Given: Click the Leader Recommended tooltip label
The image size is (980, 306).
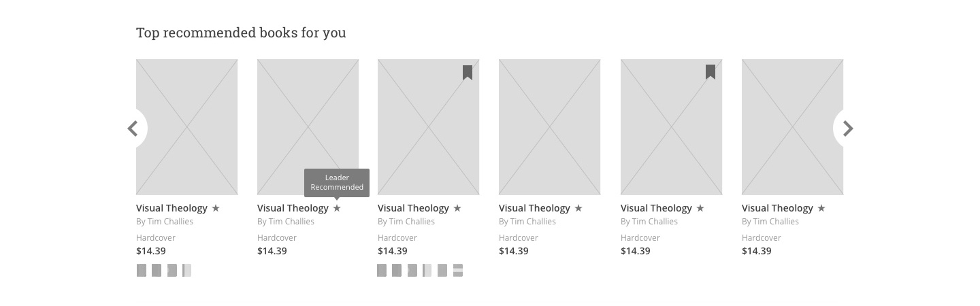Looking at the screenshot, I should [x=337, y=182].
